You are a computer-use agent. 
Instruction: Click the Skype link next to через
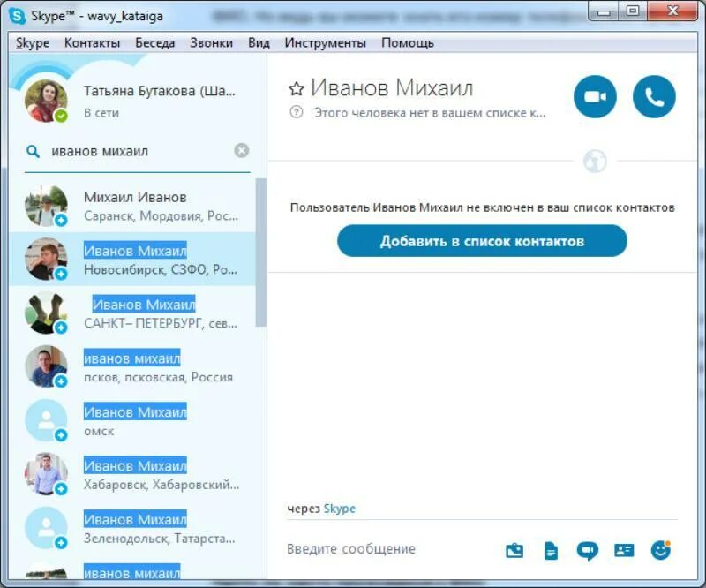point(339,509)
